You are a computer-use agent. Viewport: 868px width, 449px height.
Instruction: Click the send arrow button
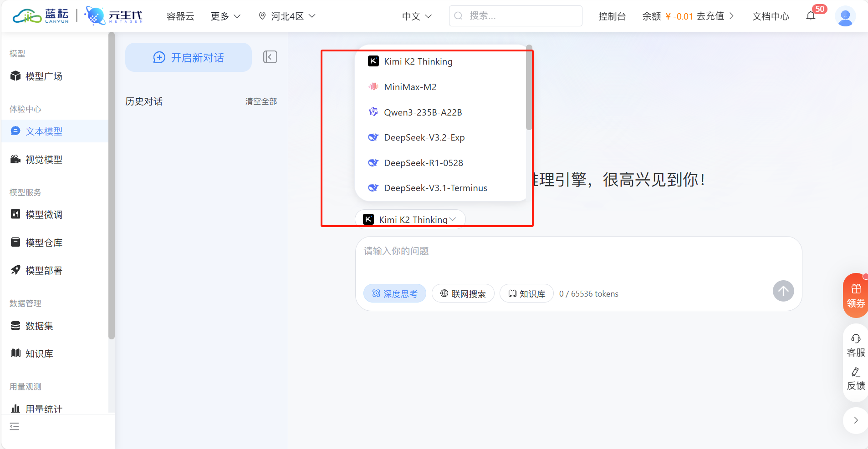pos(783,291)
